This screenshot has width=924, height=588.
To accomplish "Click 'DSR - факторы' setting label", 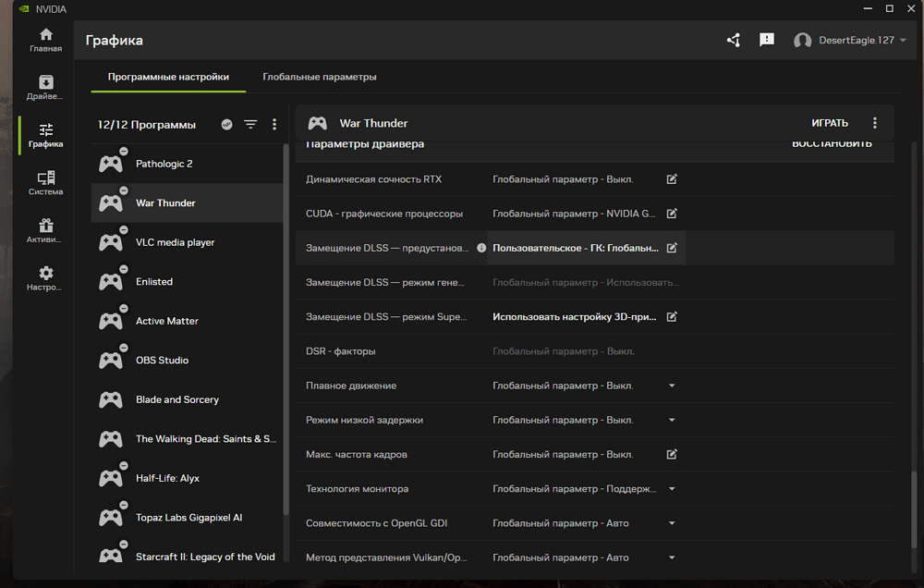I will tap(341, 351).
